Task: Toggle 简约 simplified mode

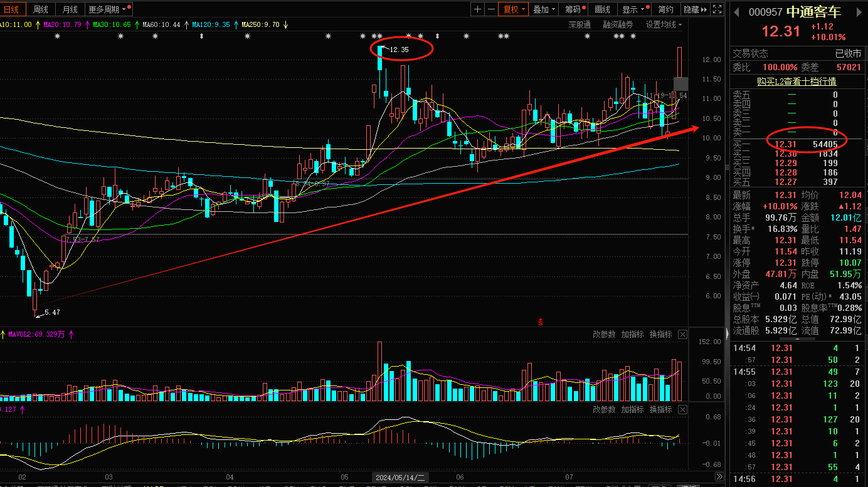Action: tap(665, 9)
